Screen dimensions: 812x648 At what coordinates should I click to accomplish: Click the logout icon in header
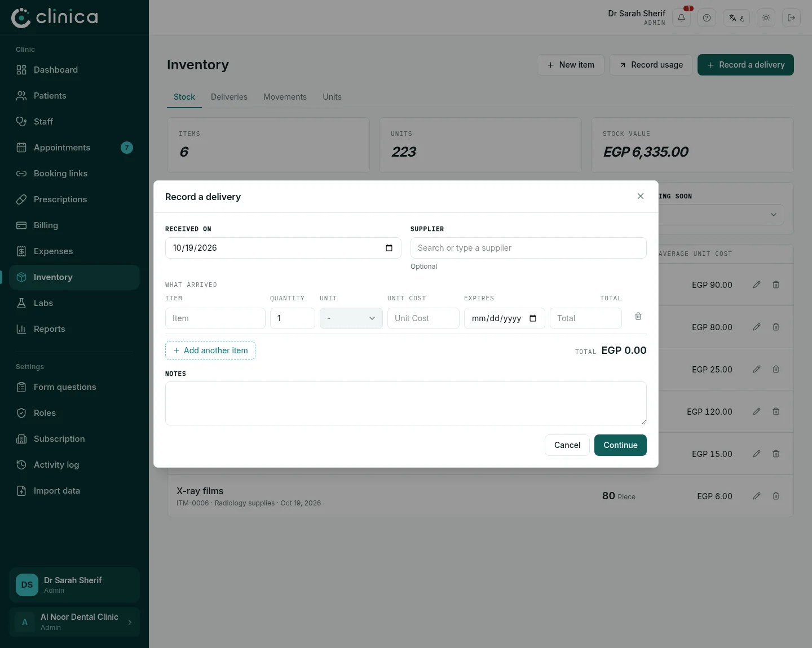(x=791, y=18)
